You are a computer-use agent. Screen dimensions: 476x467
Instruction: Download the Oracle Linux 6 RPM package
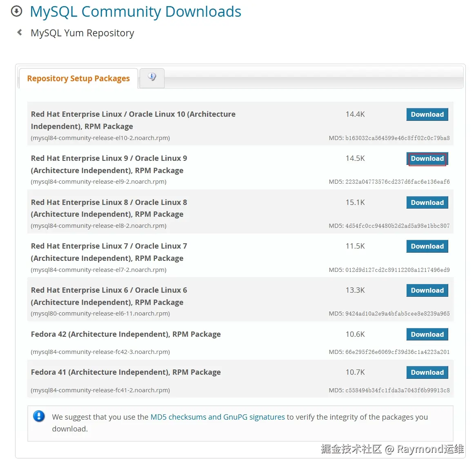click(x=427, y=290)
